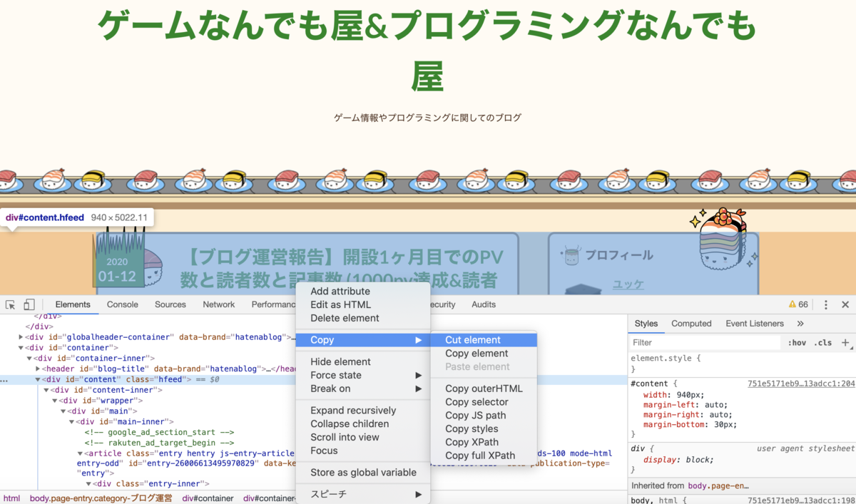Select Copy outerHTML
This screenshot has height=504, width=856.
click(484, 389)
